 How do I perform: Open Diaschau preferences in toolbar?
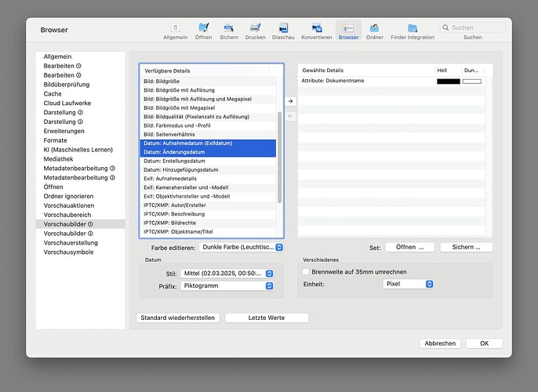(x=283, y=31)
